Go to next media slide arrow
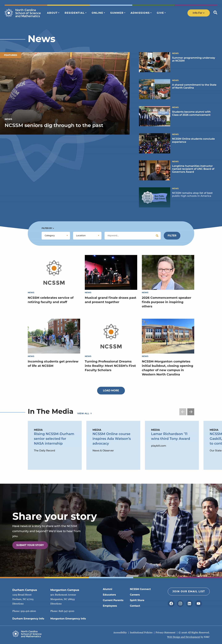Image resolution: width=222 pixels, height=644 pixels. coord(191,411)
